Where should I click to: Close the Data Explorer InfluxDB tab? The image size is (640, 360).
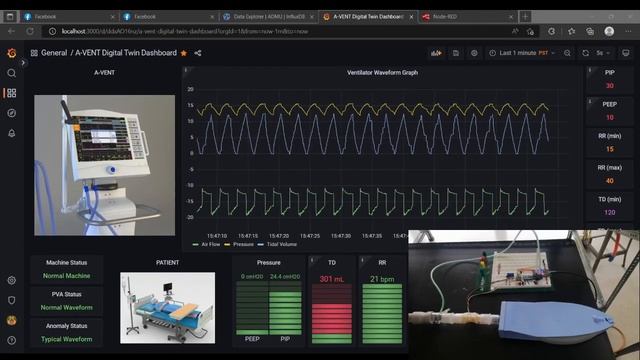[x=312, y=17]
